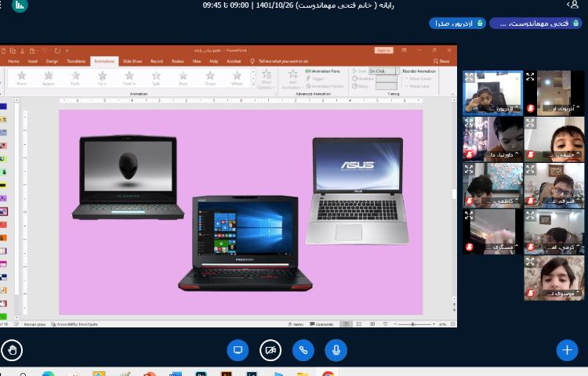Click the phone audio button
The width and height of the screenshot is (588, 376).
tap(303, 349)
